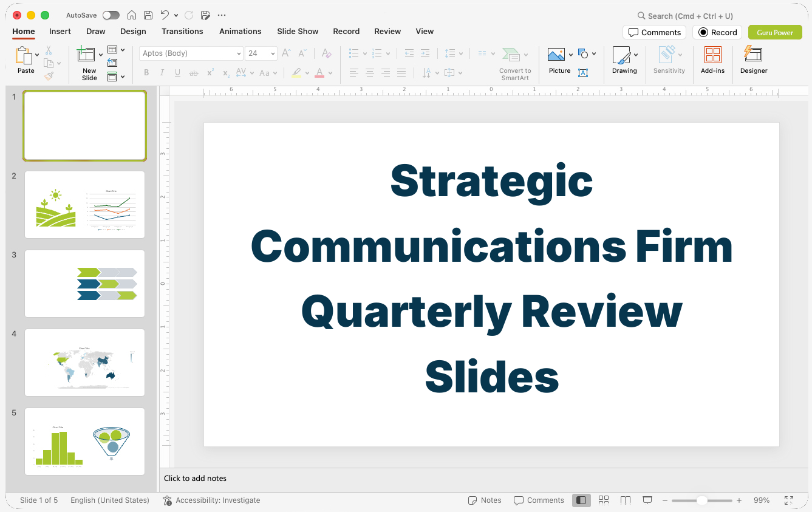Click the Copy icon
Viewport: 812px width, 512px height.
tap(49, 63)
